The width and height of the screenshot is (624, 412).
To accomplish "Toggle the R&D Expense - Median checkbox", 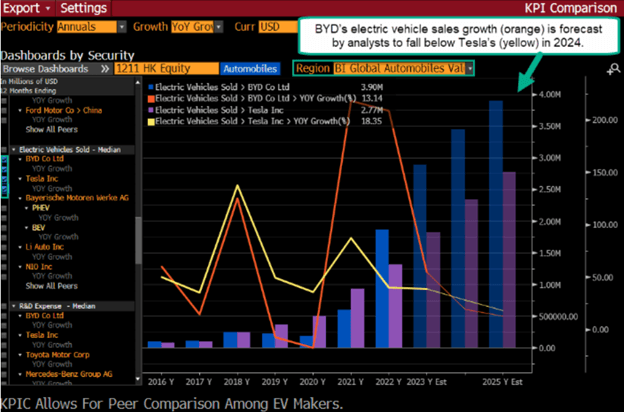I will [x=4, y=306].
